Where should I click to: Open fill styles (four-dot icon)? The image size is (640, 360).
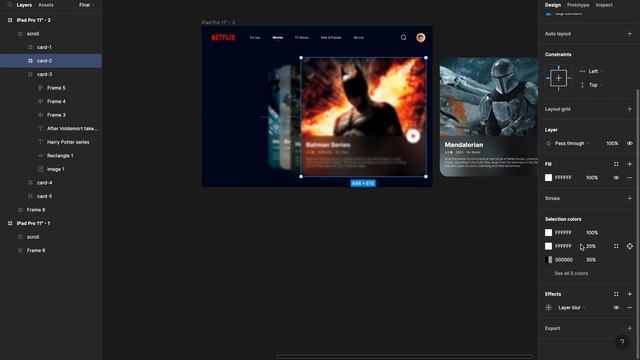[x=616, y=164]
